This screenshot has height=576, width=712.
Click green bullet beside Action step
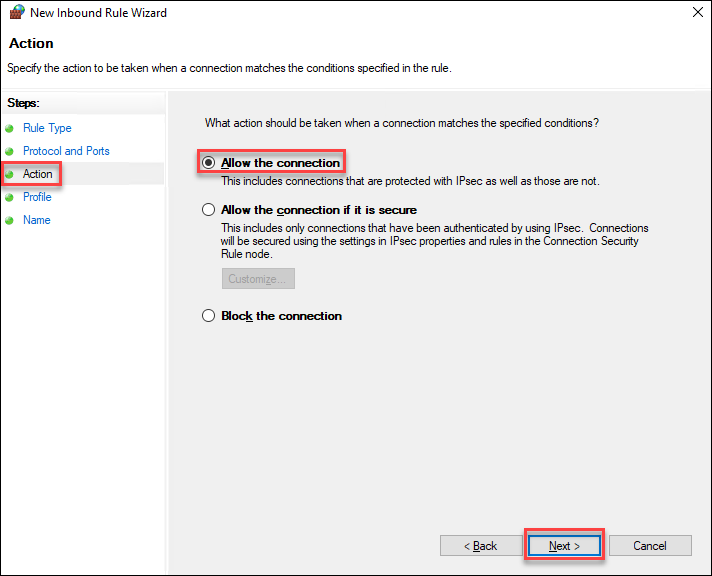click(10, 174)
